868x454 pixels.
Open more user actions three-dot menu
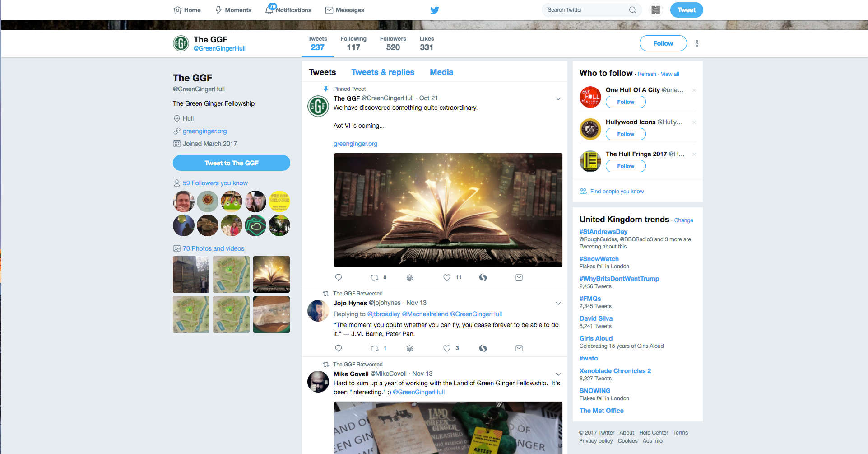pyautogui.click(x=697, y=43)
